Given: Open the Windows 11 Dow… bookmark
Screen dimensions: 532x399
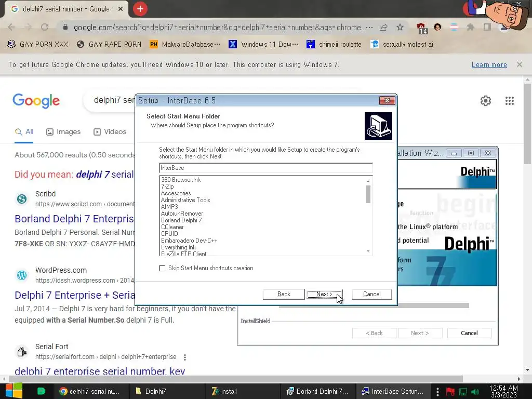Looking at the screenshot, I should click(263, 45).
